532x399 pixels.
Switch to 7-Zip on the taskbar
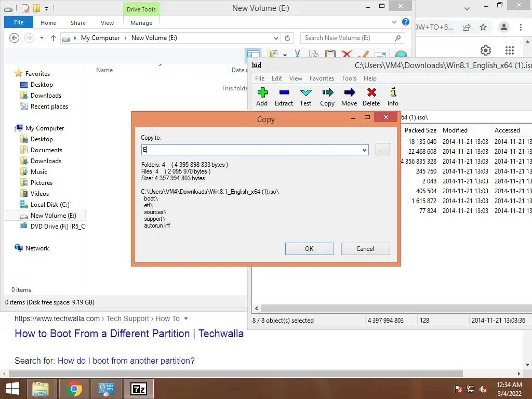click(x=138, y=389)
